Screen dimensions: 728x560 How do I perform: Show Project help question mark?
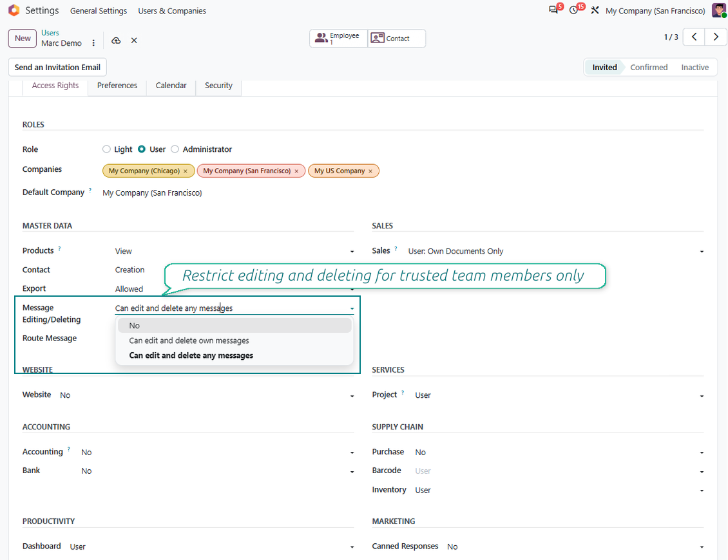(403, 393)
